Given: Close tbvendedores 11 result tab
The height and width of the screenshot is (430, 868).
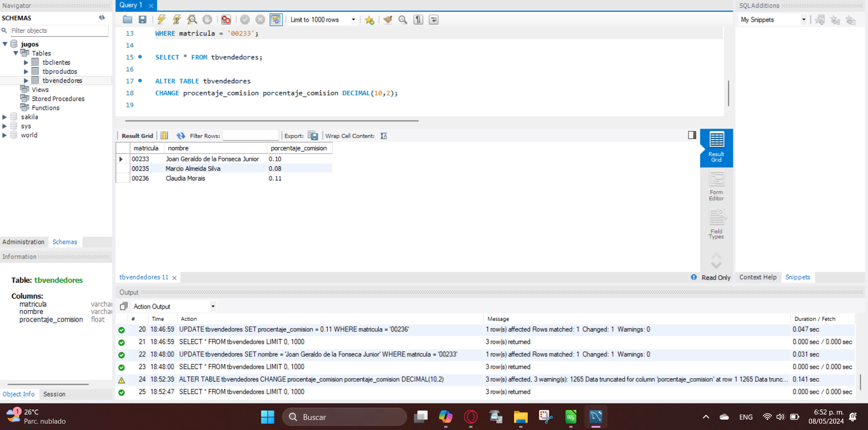Looking at the screenshot, I should coord(174,278).
